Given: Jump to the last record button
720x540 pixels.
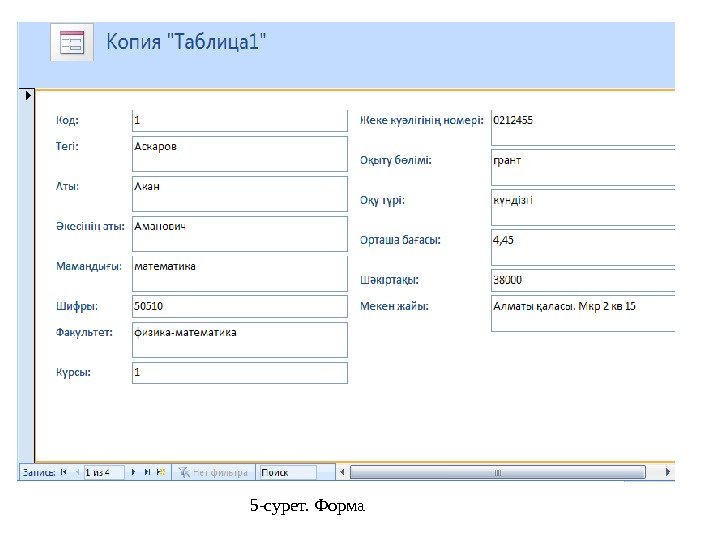Looking at the screenshot, I should (x=147, y=472).
